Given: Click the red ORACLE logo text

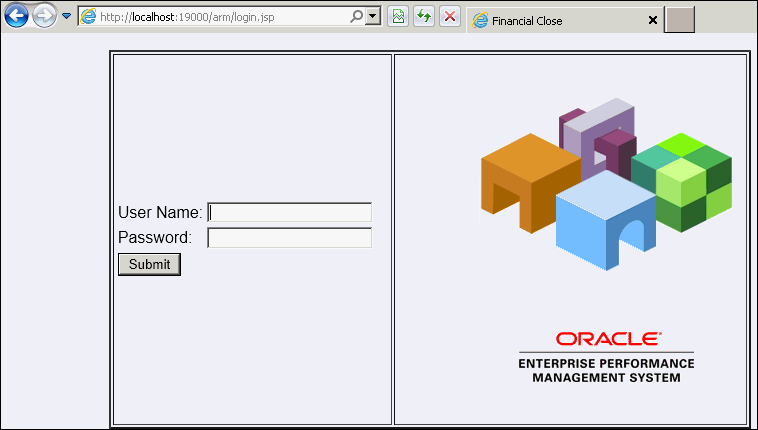Looking at the screenshot, I should click(x=609, y=339).
